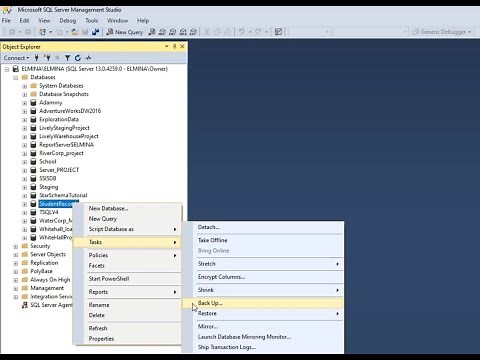This screenshot has height=360, width=480.
Task: Expand the Management folder
Action: click(16, 288)
